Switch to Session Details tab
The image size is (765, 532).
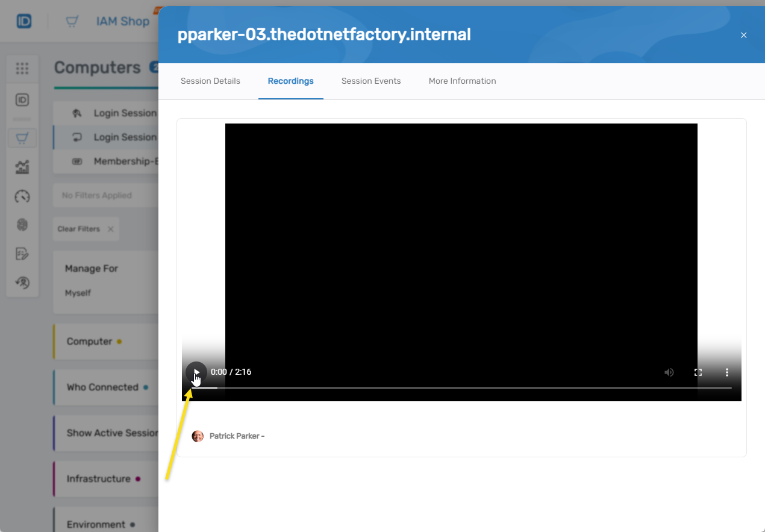[210, 81]
